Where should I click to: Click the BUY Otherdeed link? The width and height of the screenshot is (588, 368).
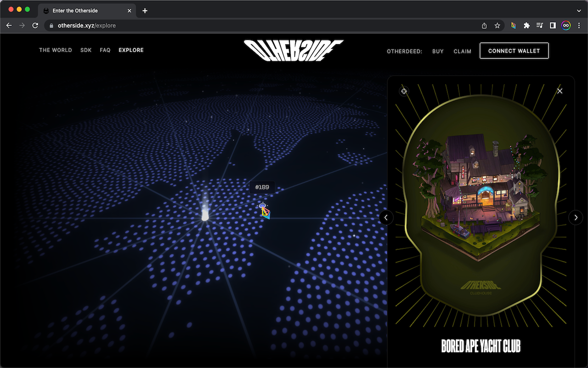(438, 52)
